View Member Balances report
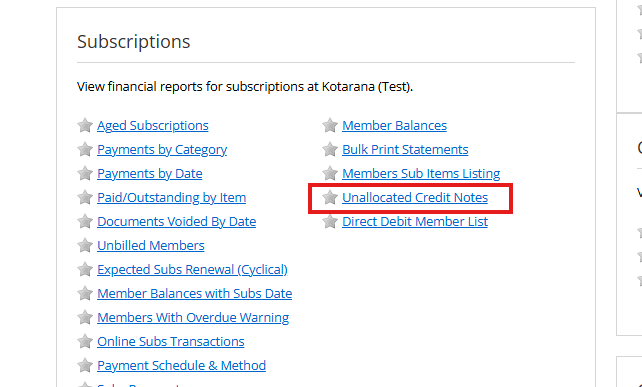Image resolution: width=642 pixels, height=387 pixels. pyautogui.click(x=394, y=126)
